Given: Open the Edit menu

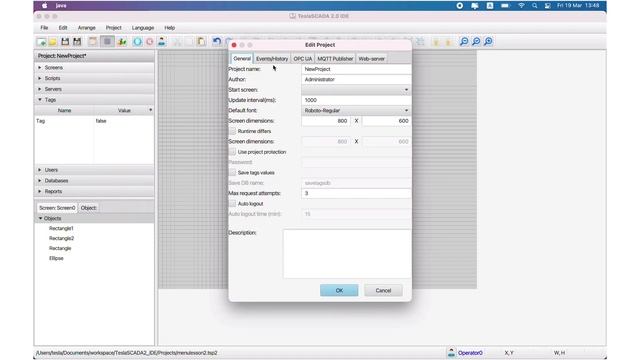Looking at the screenshot, I should tap(63, 28).
